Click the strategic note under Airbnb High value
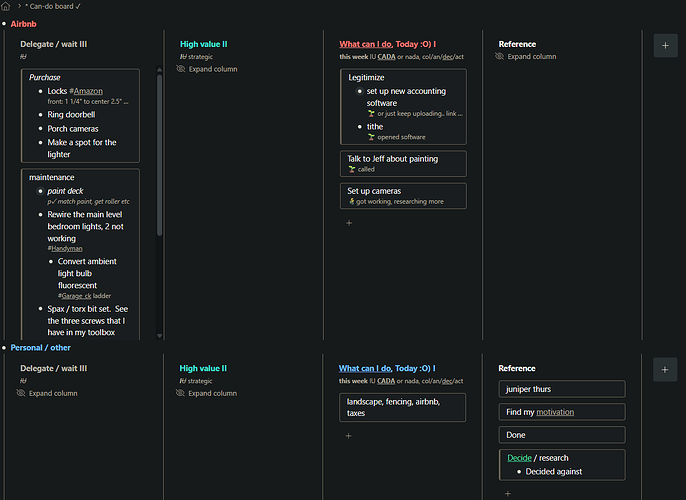The image size is (686, 500). (200, 57)
